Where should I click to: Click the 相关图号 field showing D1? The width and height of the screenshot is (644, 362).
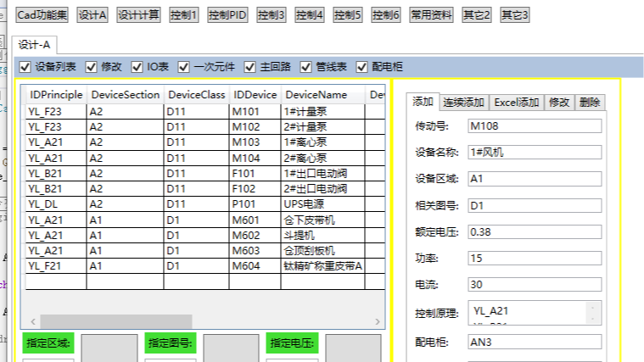tap(535, 206)
